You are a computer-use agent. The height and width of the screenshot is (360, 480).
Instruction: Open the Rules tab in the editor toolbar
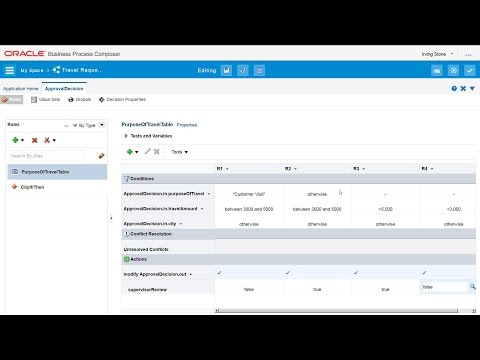click(x=12, y=99)
